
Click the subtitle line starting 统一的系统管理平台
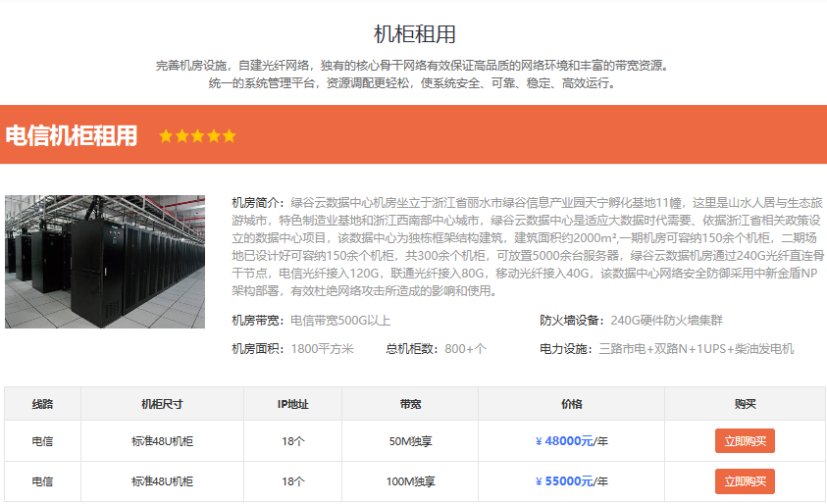pos(414,82)
